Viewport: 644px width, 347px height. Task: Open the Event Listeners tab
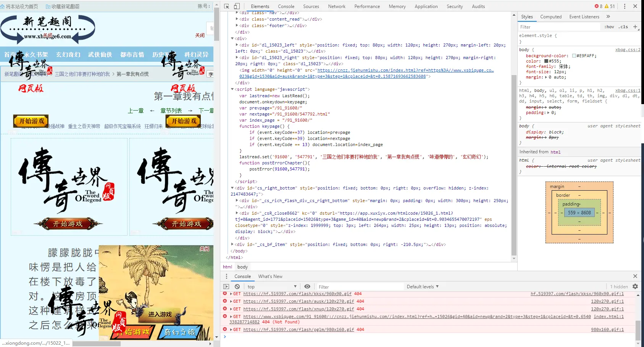[584, 16]
